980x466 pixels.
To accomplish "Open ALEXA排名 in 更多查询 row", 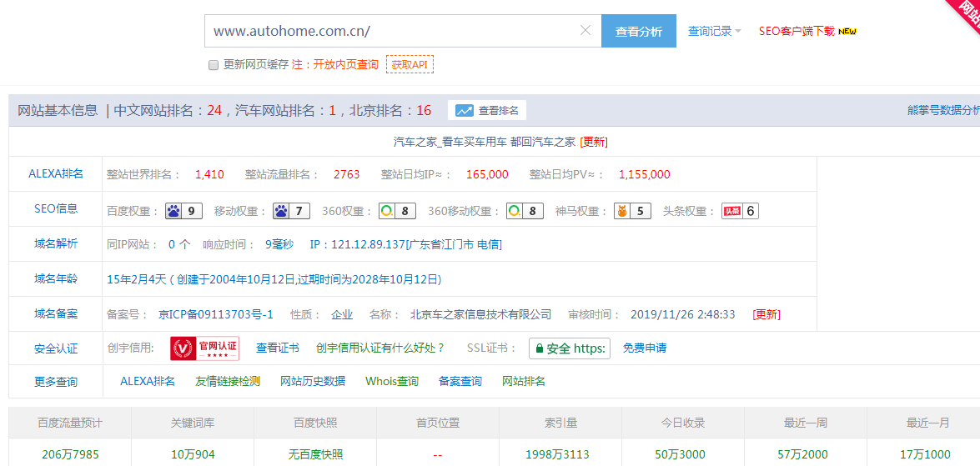I will [x=148, y=381].
